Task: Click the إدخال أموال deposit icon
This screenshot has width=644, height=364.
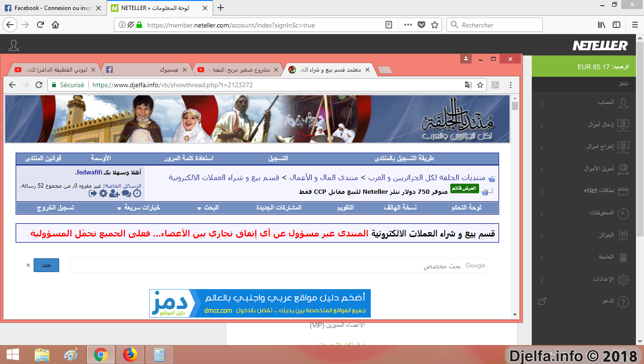Action: pyautogui.click(x=624, y=125)
